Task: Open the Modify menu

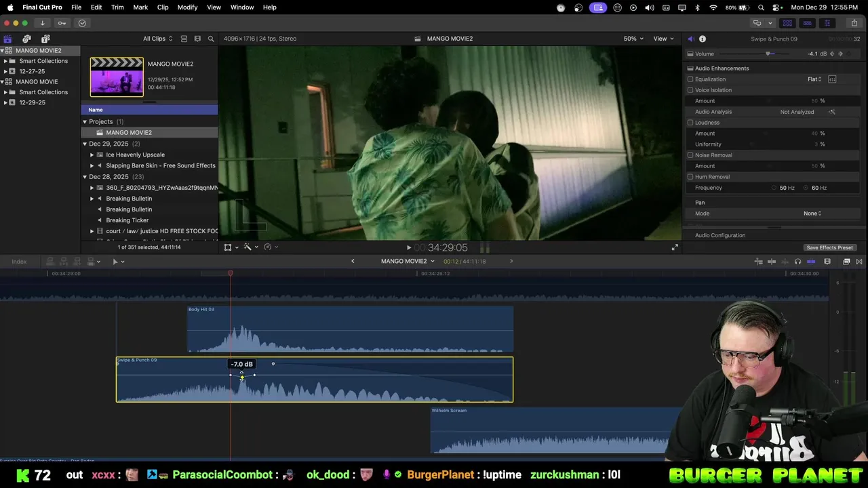Action: [x=188, y=7]
